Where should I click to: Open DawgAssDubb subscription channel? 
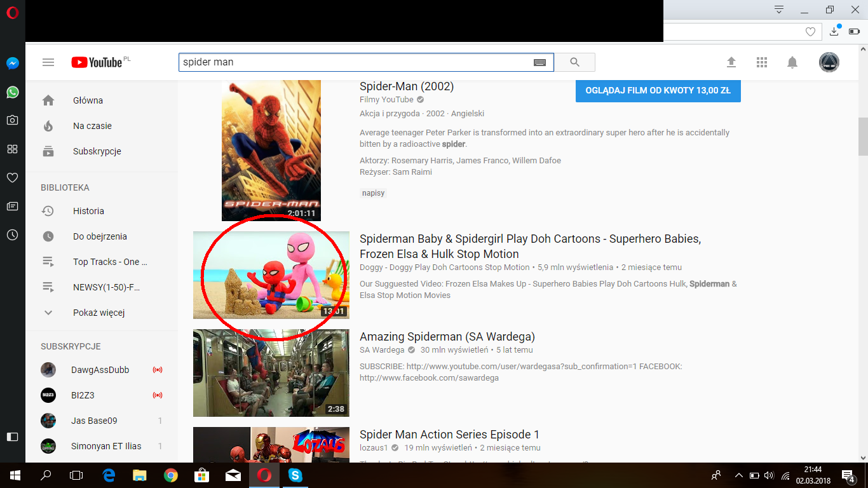click(102, 370)
